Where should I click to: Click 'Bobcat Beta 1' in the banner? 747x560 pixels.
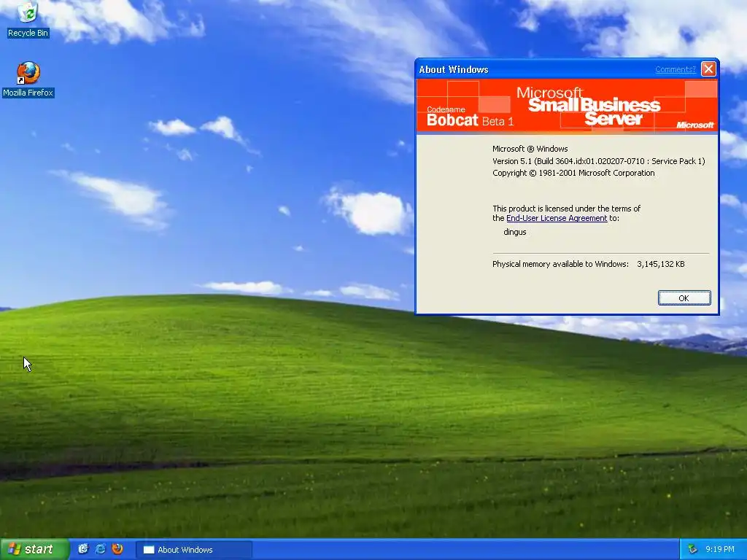tap(471, 120)
